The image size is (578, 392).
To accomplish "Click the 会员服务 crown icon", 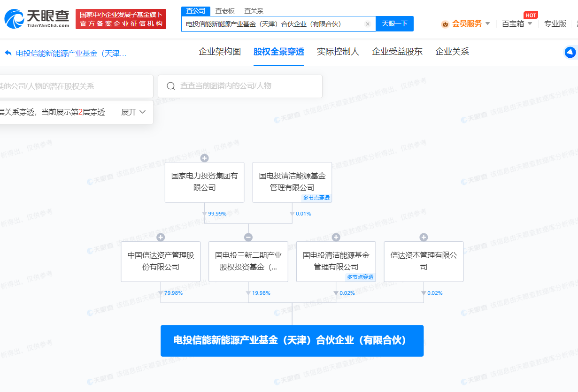I will (x=445, y=24).
